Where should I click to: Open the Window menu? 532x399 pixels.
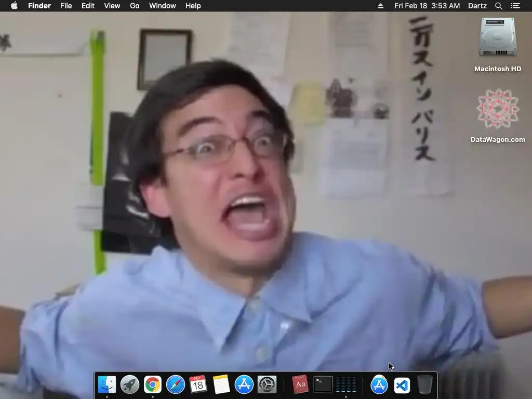[x=163, y=6]
